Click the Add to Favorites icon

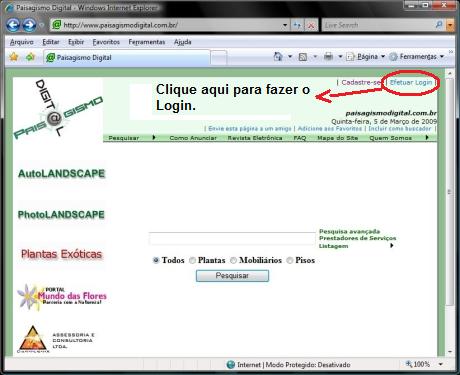click(30, 57)
